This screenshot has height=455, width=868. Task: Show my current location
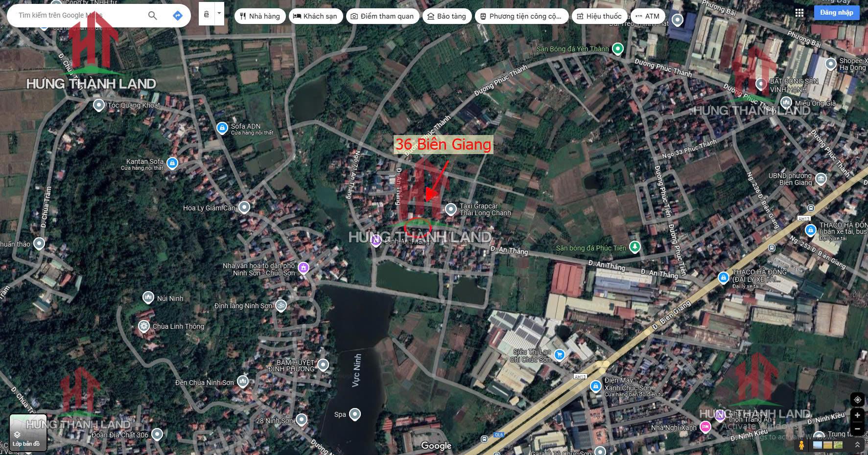tap(857, 400)
